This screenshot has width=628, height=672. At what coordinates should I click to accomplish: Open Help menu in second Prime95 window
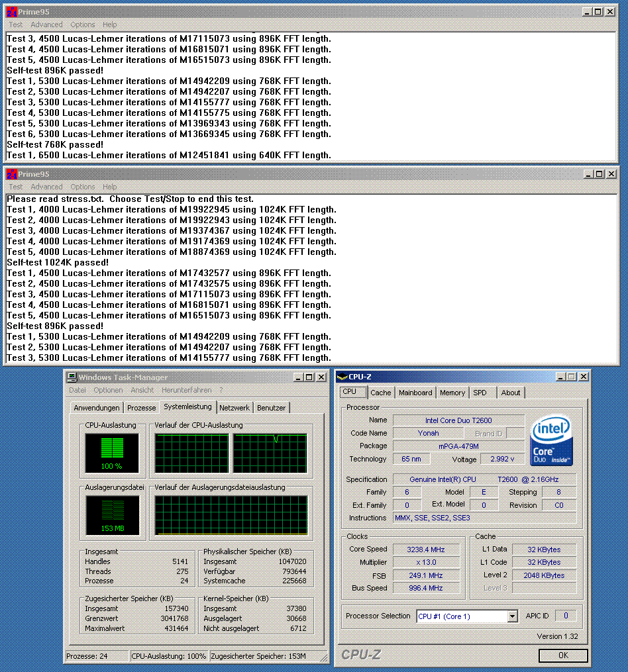coord(109,187)
